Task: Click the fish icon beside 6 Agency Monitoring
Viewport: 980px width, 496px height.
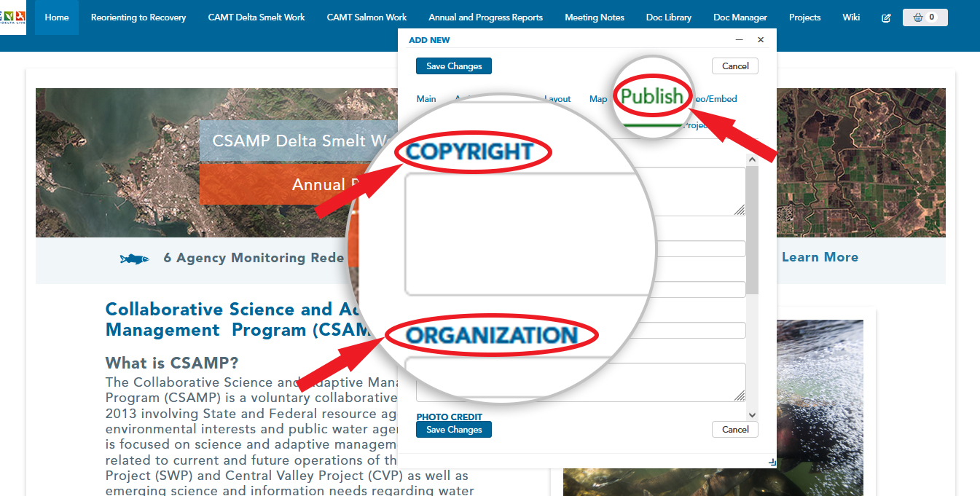Action: (135, 259)
